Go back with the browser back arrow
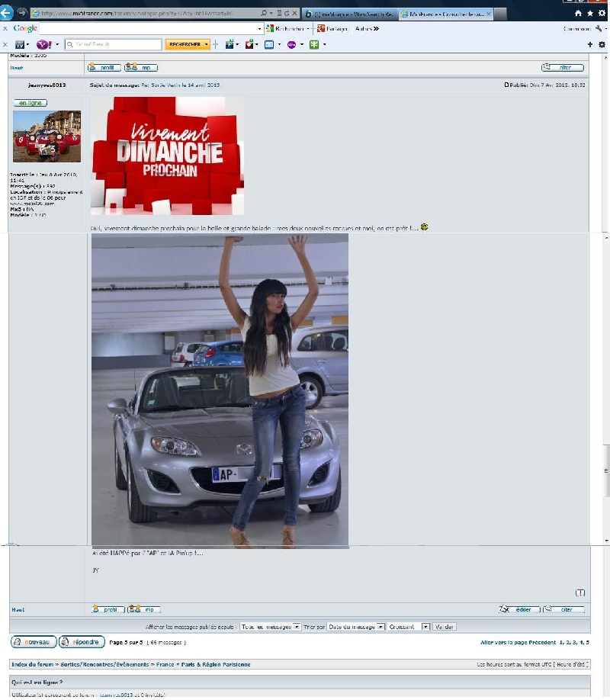The height and width of the screenshot is (700, 610). point(6,13)
